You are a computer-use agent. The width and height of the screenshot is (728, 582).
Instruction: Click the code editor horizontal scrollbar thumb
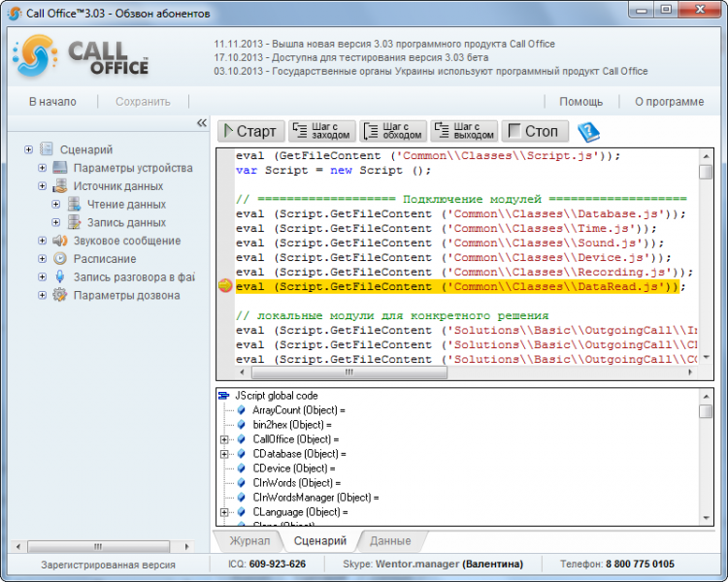(349, 372)
